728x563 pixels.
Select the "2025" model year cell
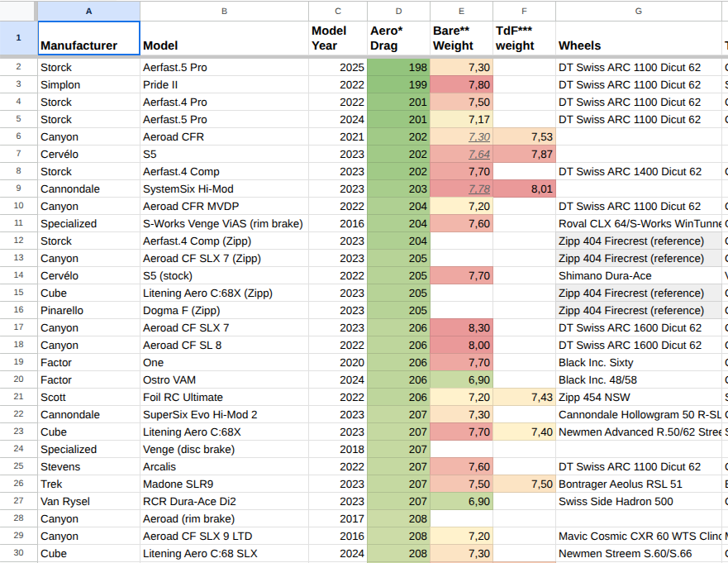click(x=338, y=67)
